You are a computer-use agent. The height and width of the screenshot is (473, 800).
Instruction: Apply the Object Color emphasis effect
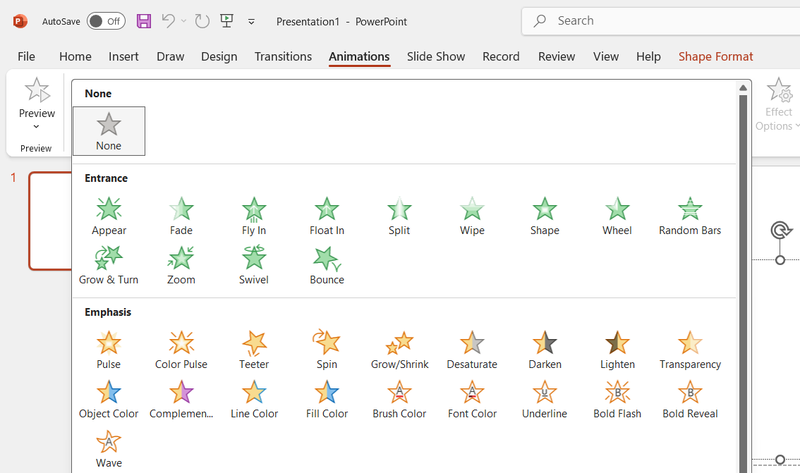[x=109, y=400]
